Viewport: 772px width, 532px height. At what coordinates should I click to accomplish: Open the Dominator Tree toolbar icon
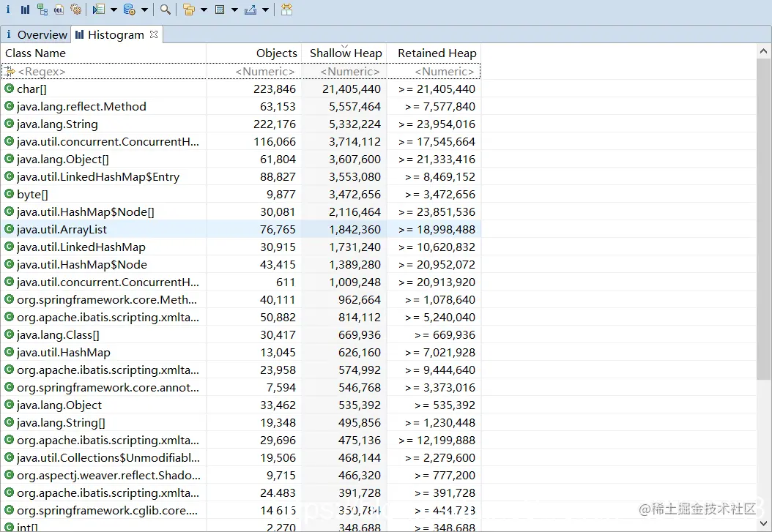coord(42,10)
